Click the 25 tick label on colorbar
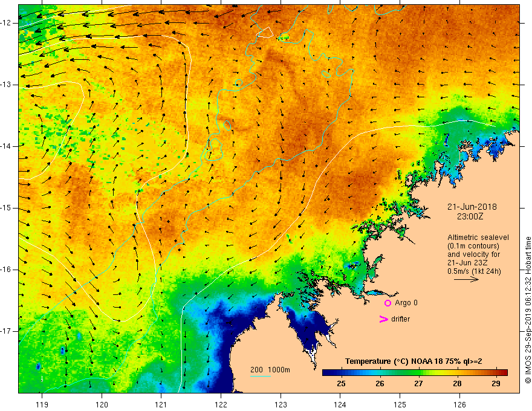 341,384
